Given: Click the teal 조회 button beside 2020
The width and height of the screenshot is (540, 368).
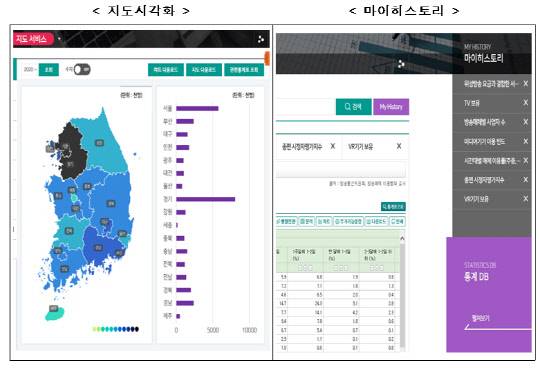Looking at the screenshot, I should 49,70.
